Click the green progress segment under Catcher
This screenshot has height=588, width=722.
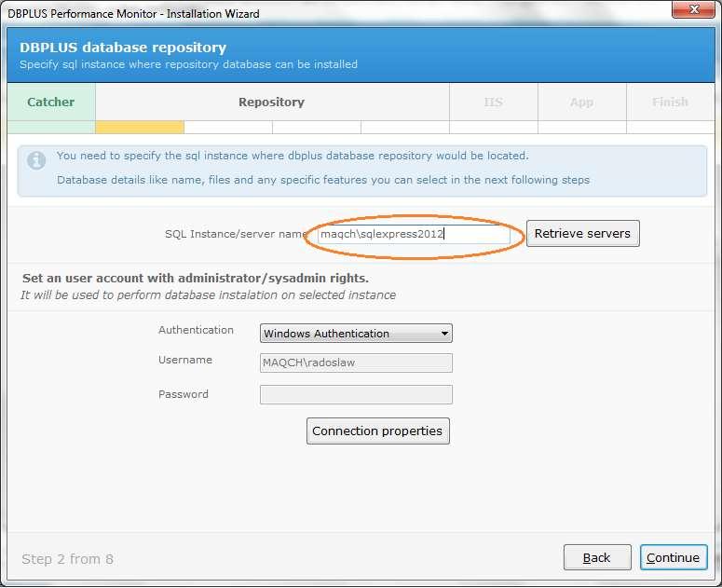coord(51,127)
